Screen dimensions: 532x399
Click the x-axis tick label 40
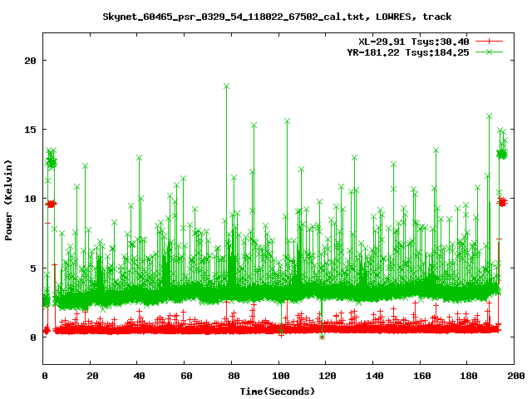139,376
